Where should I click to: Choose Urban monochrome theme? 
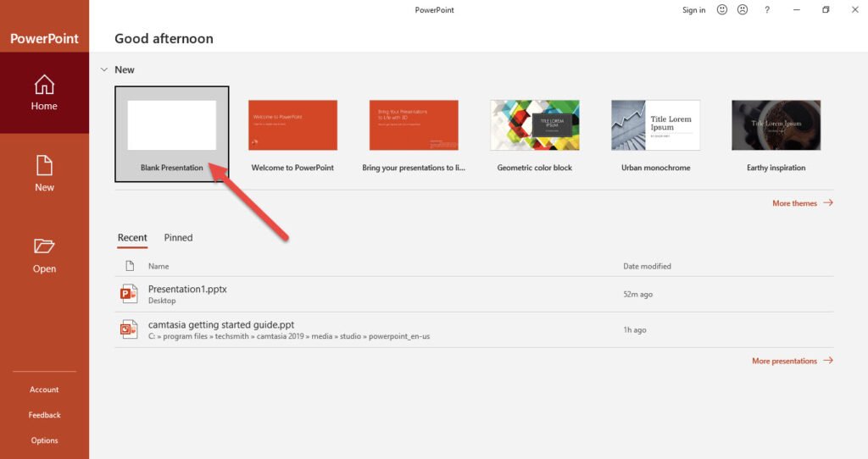655,134
